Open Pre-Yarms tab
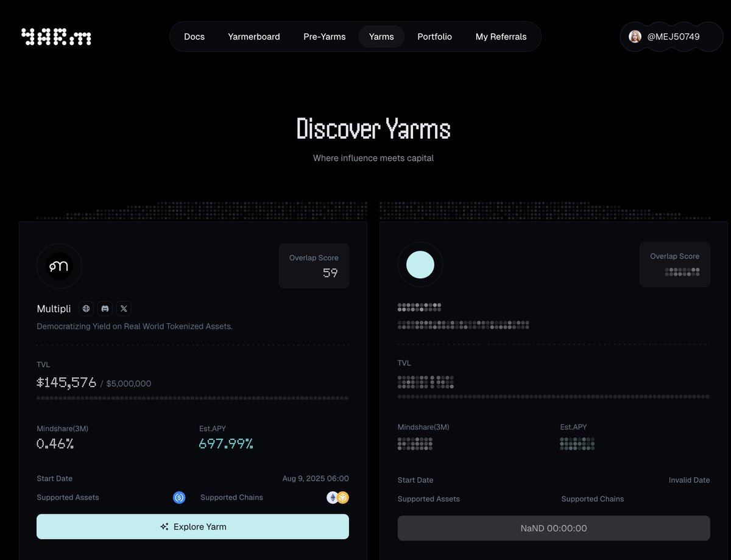Screen dimensions: 731x560 pos(325,37)
